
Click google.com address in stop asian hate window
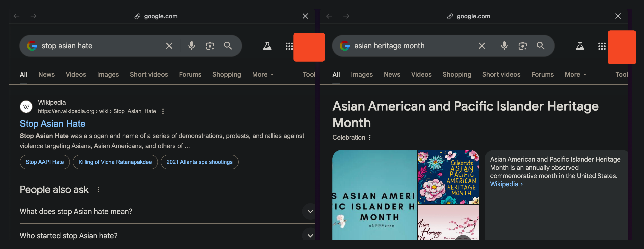coord(161,16)
